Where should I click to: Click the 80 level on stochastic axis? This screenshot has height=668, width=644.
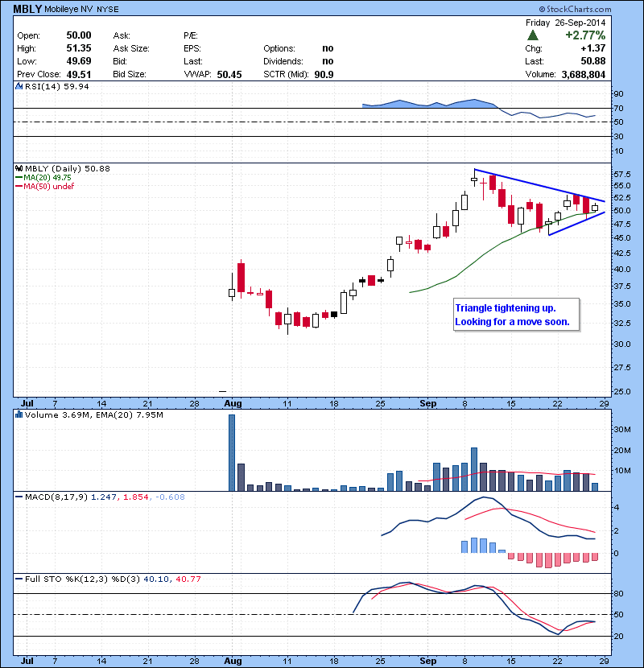(618, 593)
